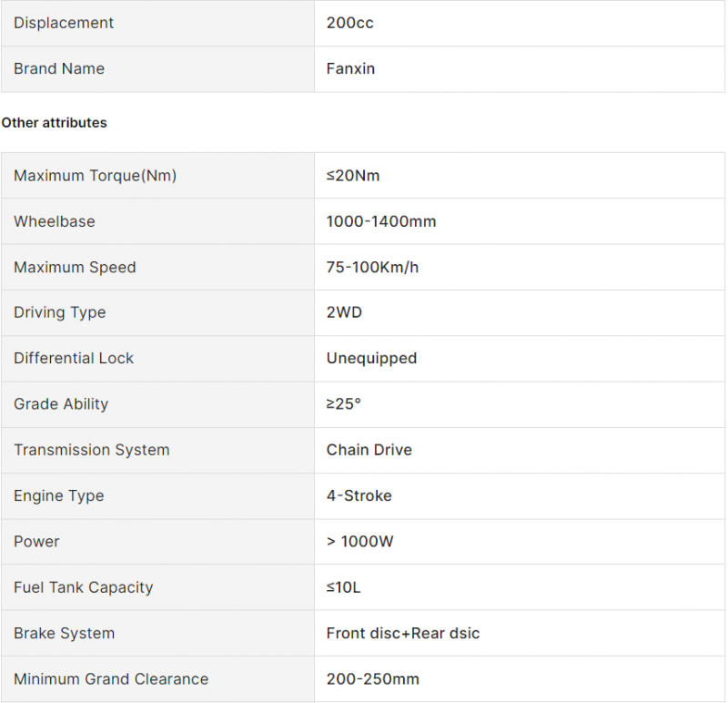728x703 pixels.
Task: Select the 75-100Km/h speed value
Action: coord(372,268)
